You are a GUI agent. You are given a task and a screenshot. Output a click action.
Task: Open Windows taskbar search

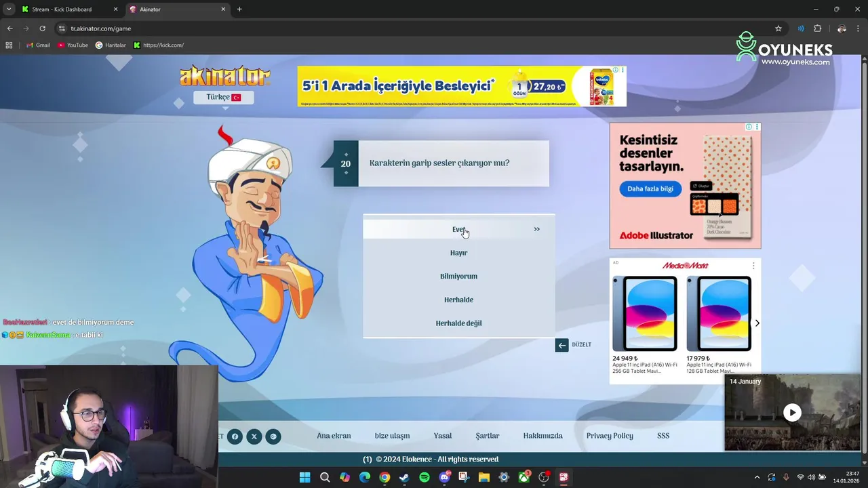point(325,477)
